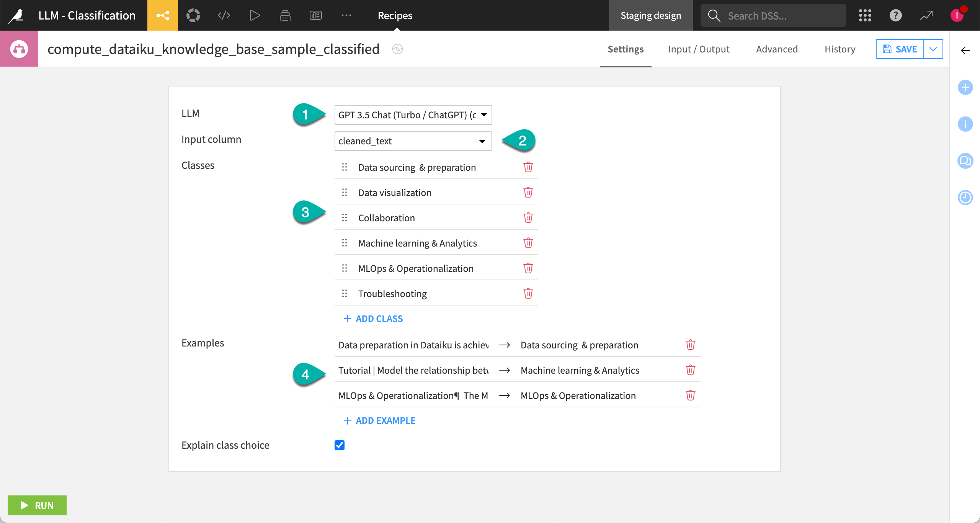Click the sync status icon next to recipe name
The image size is (980, 523).
click(x=397, y=49)
